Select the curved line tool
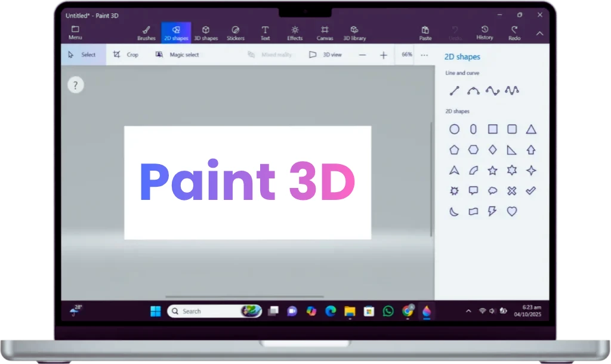Image resolution: width=611 pixels, height=364 pixels. coord(472,90)
